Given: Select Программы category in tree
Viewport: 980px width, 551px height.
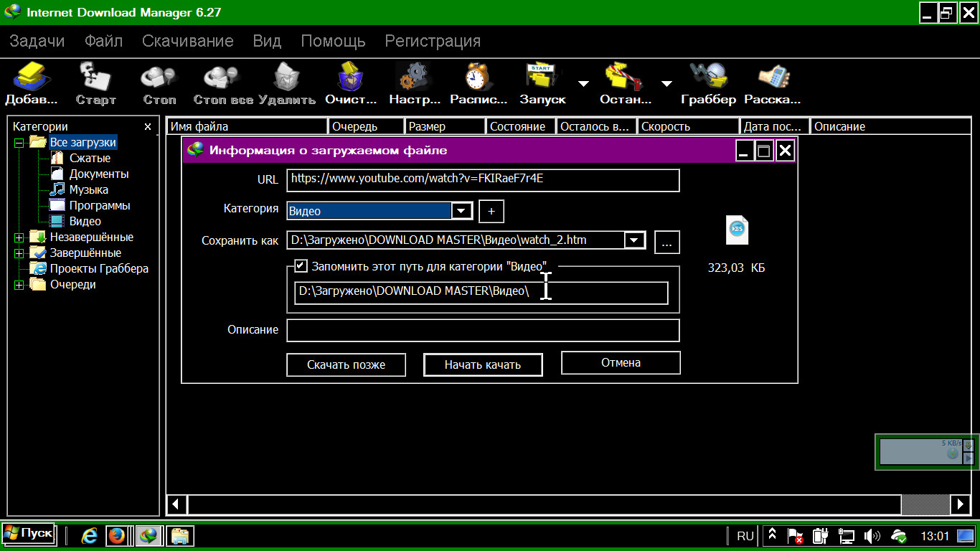Looking at the screenshot, I should tap(100, 206).
